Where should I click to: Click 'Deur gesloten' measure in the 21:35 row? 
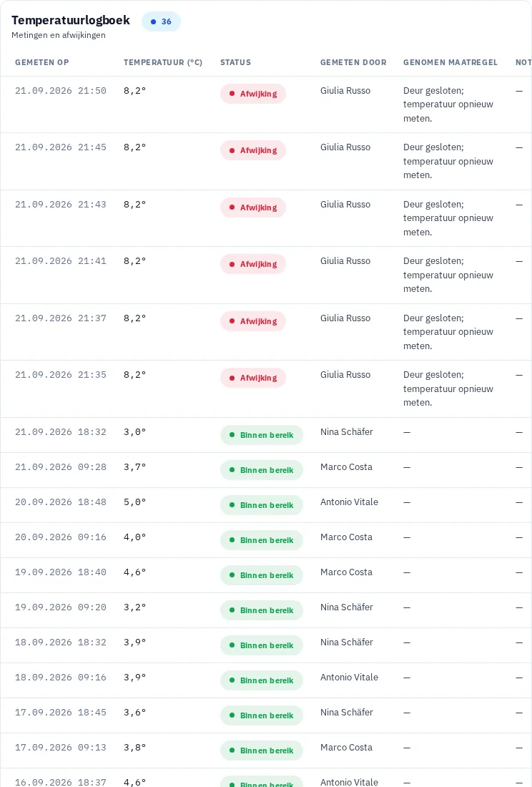[448, 389]
